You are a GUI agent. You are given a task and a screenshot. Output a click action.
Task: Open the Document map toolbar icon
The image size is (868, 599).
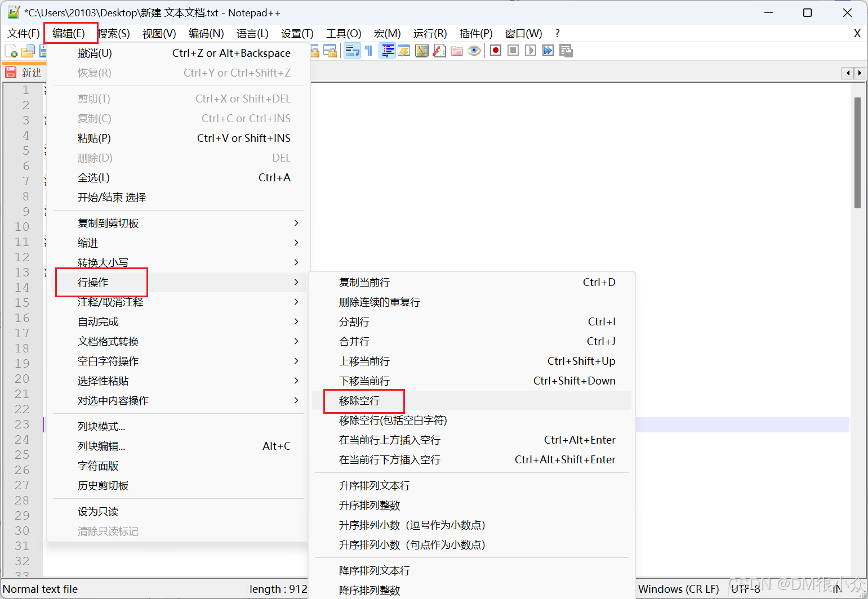[422, 51]
